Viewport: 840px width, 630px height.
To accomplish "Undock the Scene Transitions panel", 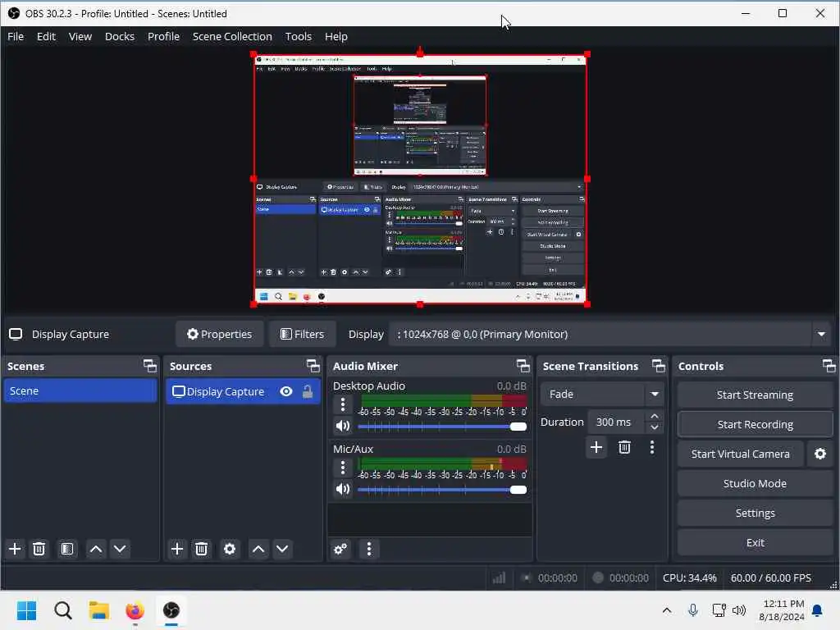I will (659, 366).
